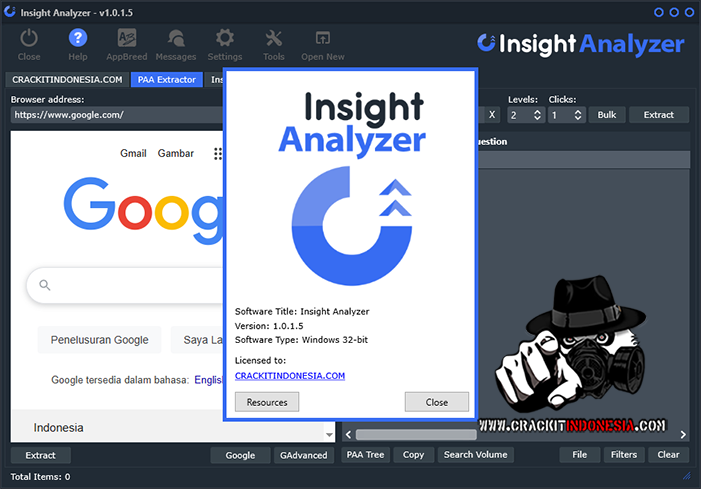Open Settings gear in the toolbar
The image size is (701, 489).
click(224, 39)
